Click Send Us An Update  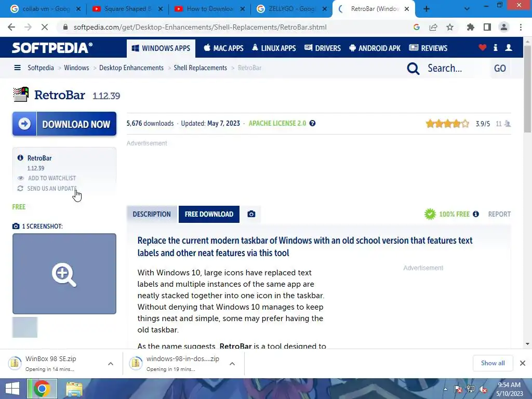click(x=52, y=188)
